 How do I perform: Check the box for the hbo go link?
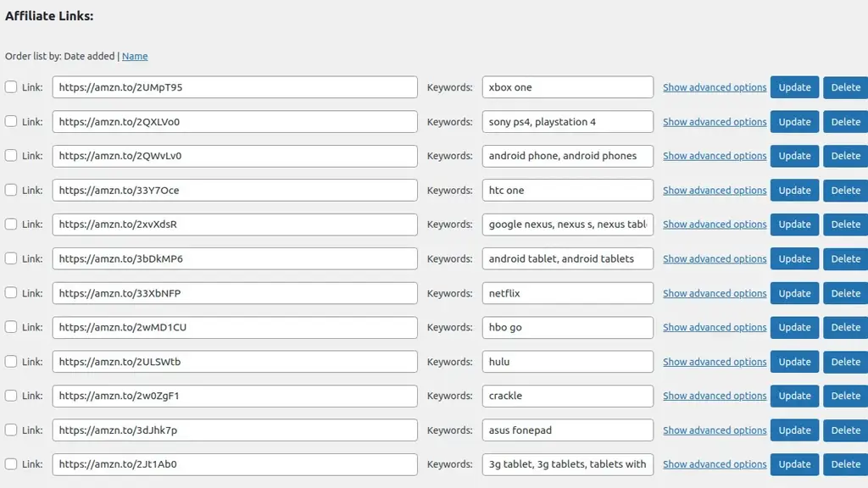point(10,327)
